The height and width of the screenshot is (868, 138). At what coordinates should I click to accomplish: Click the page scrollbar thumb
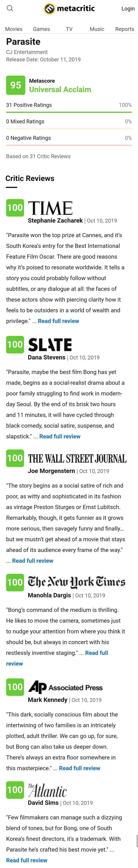click(137, 841)
